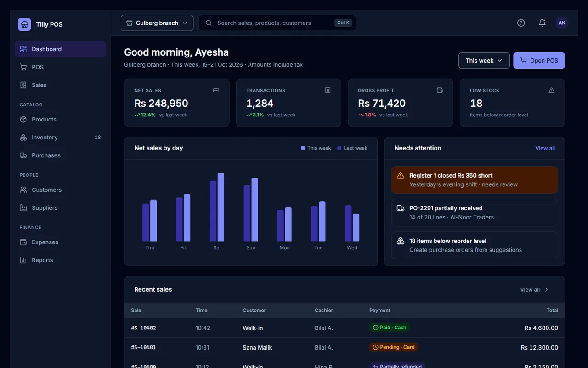Open Customers page
Screen dimensions: 588x368
coord(60,190)
